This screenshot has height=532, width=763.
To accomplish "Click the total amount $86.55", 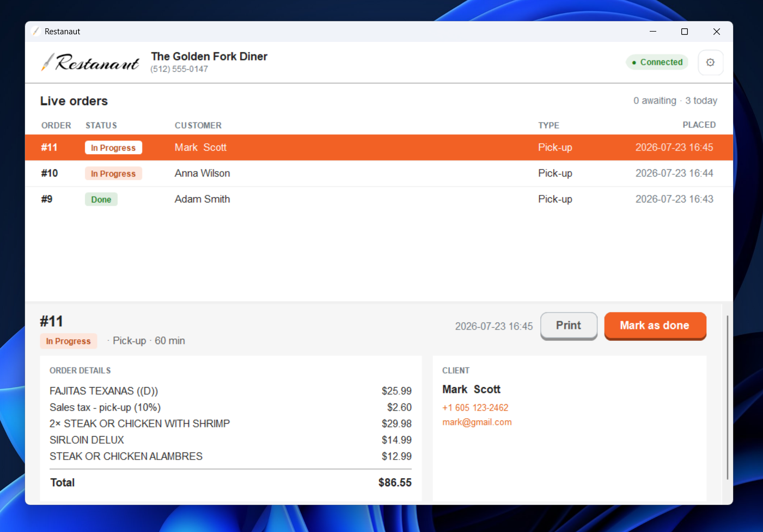I will (395, 482).
